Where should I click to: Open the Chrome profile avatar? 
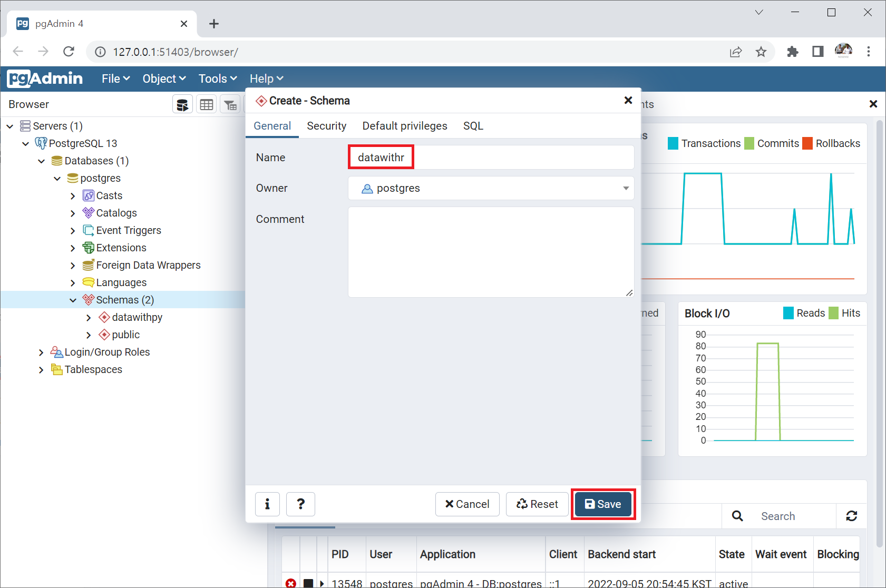click(843, 51)
